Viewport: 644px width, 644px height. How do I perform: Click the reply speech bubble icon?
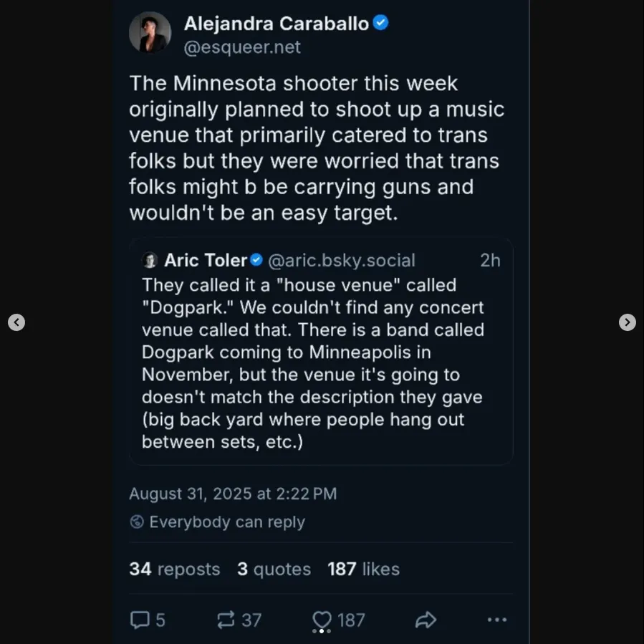point(140,620)
